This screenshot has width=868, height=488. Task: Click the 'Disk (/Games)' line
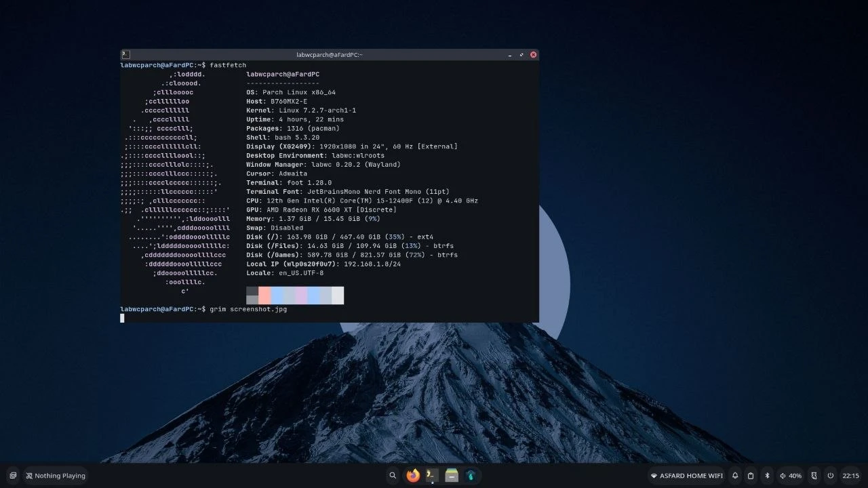click(x=352, y=255)
